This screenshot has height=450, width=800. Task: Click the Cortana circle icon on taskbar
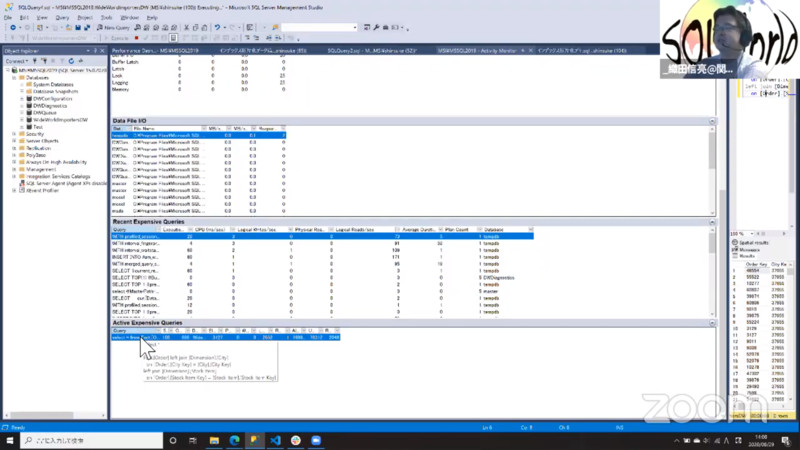[x=173, y=440]
